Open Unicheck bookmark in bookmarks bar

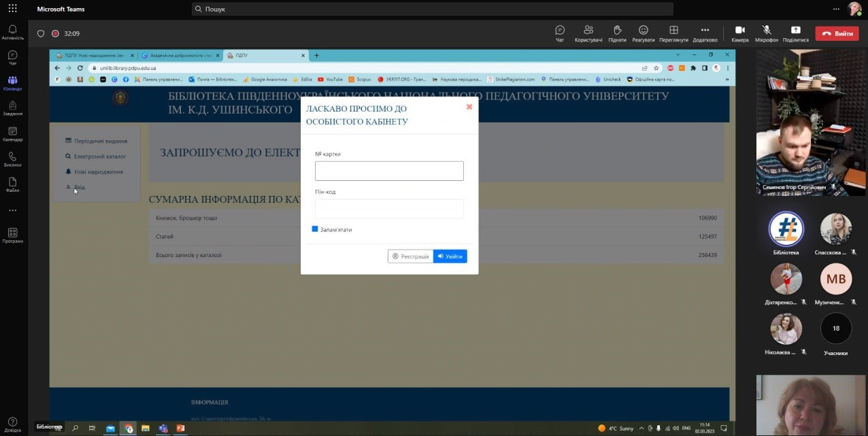(609, 80)
